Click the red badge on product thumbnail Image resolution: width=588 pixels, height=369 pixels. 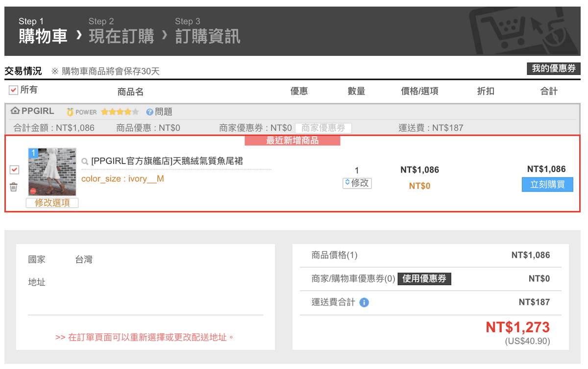click(x=33, y=191)
